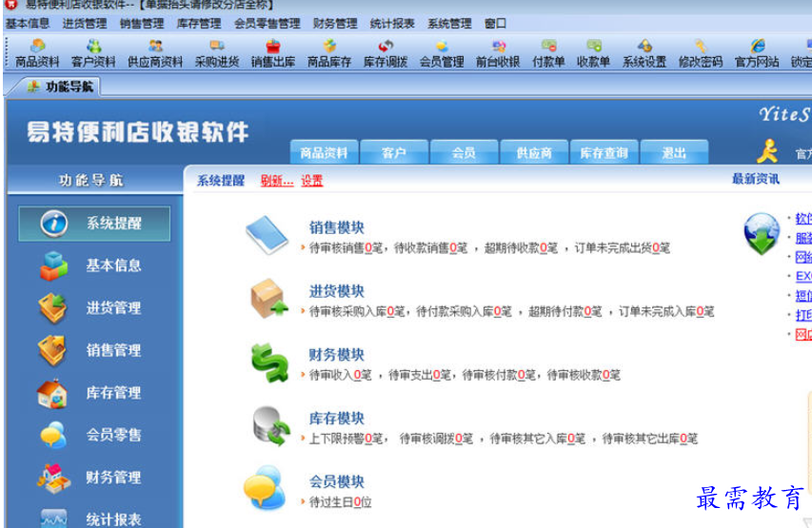Open 修改密码 toolbar icon

pos(700,53)
